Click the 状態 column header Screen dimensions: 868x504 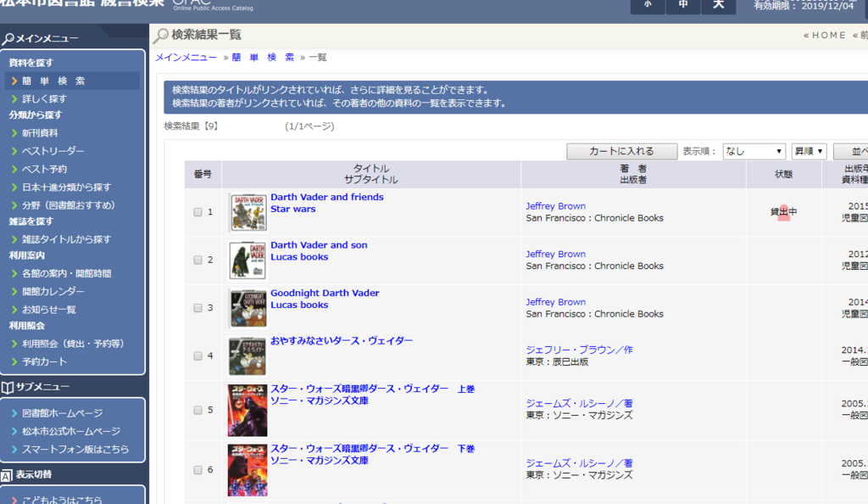784,175
